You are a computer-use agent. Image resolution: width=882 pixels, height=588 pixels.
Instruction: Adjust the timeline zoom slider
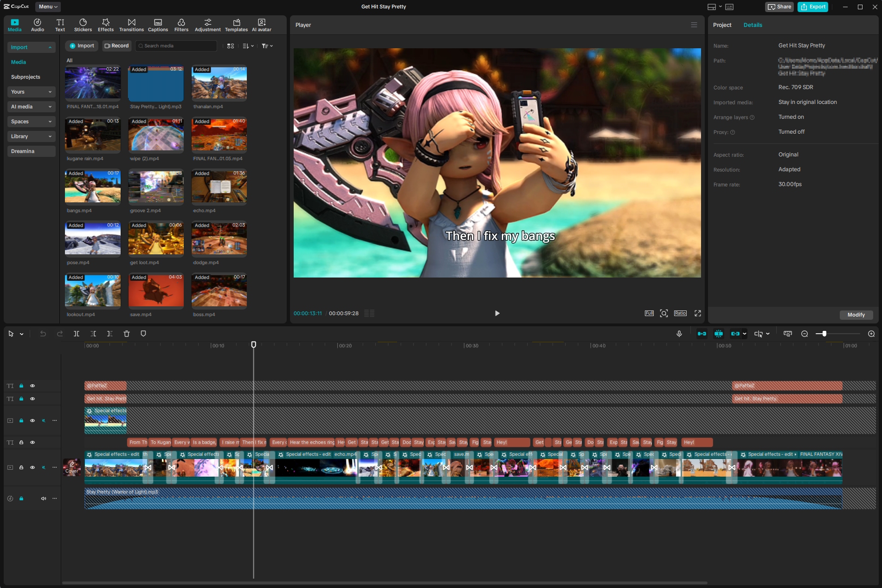(824, 334)
